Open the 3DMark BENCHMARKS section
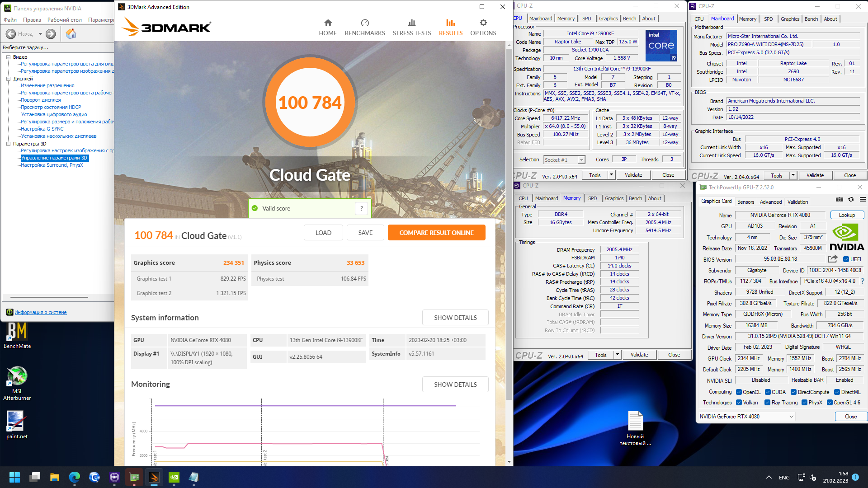 pos(365,28)
